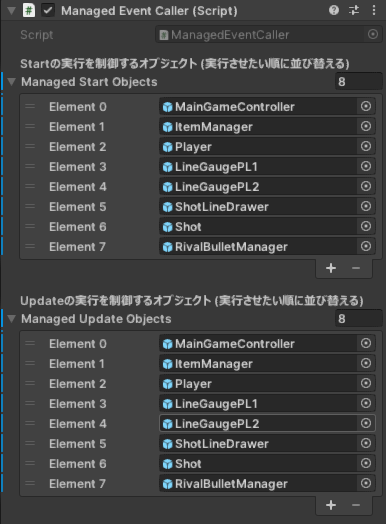
Task: Open the component help reference icon
Action: [x=334, y=10]
